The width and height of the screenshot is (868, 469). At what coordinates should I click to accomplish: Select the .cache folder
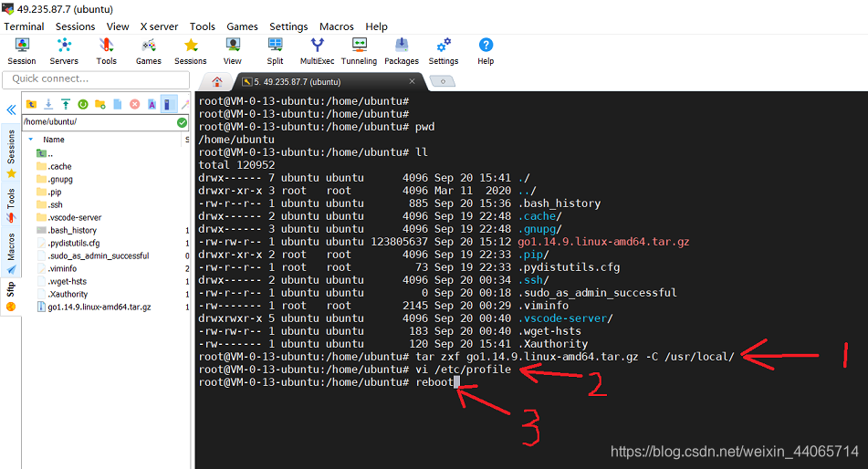pyautogui.click(x=54, y=166)
